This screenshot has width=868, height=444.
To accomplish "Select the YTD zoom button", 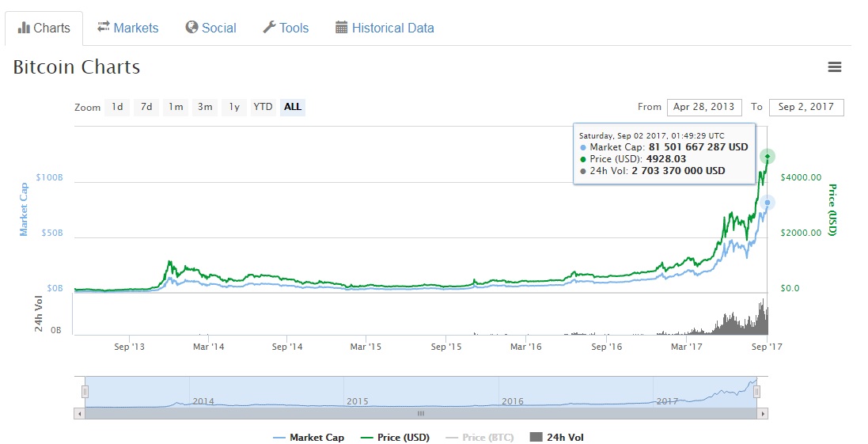I will [x=263, y=107].
